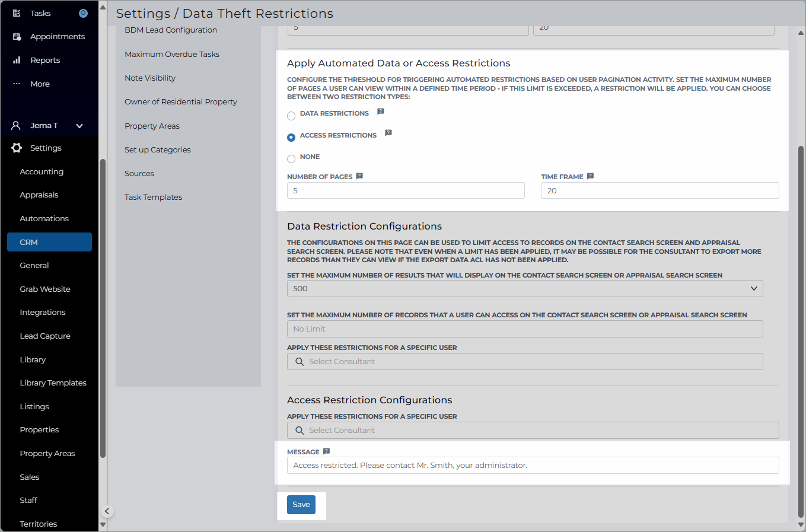Open Library Templates settings
This screenshot has width=806, height=532.
53,383
